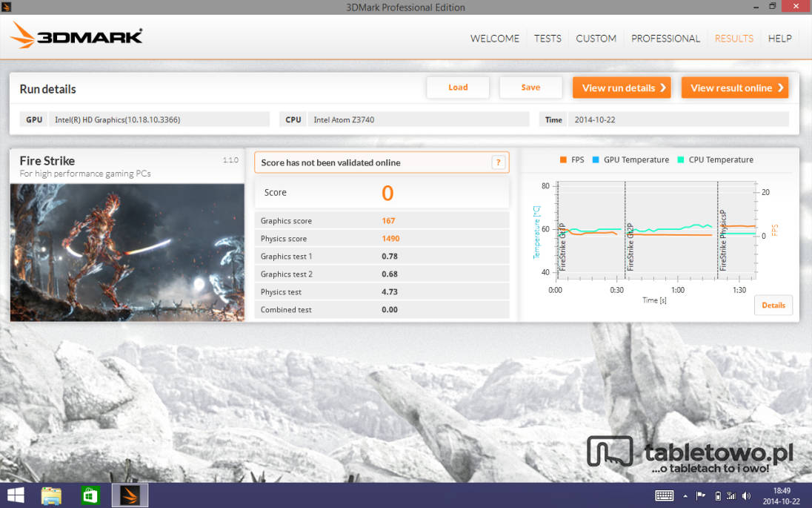Click the GPU field Intel(R) HD Graphics
This screenshot has height=508, width=812.
[159, 119]
